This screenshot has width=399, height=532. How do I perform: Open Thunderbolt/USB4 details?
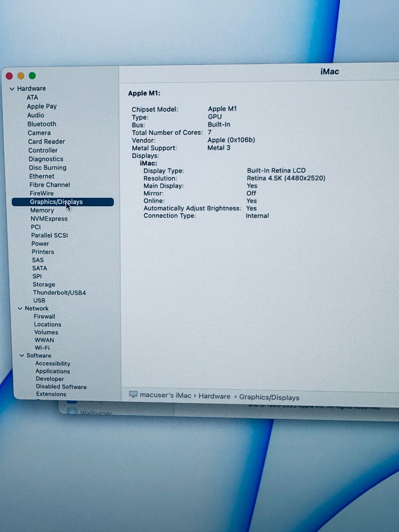59,293
